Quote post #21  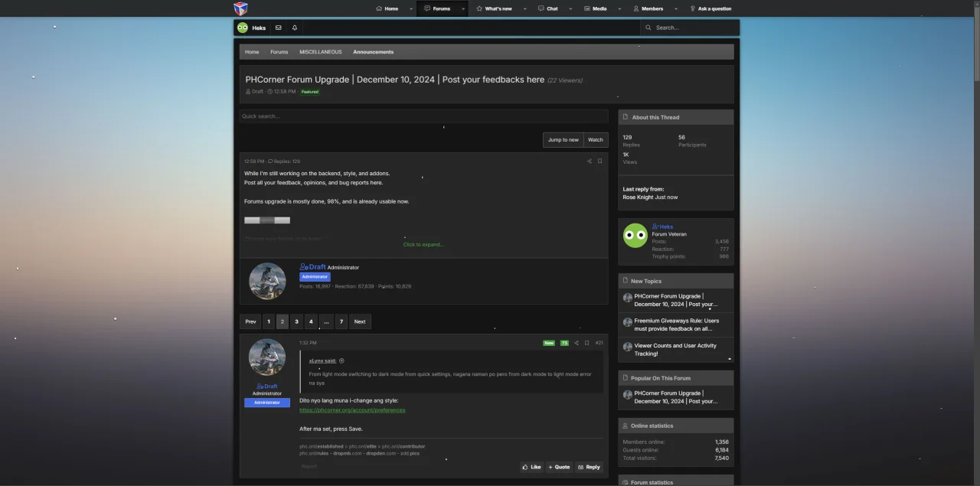pyautogui.click(x=559, y=467)
